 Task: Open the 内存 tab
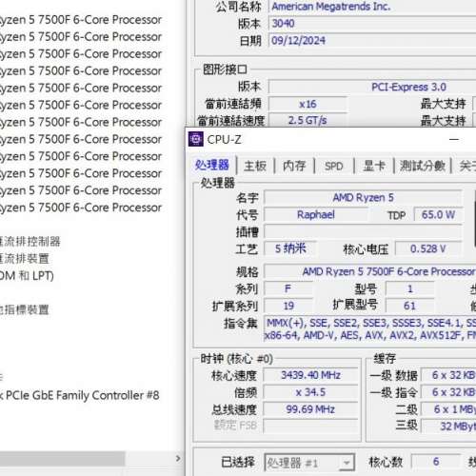[x=294, y=166]
